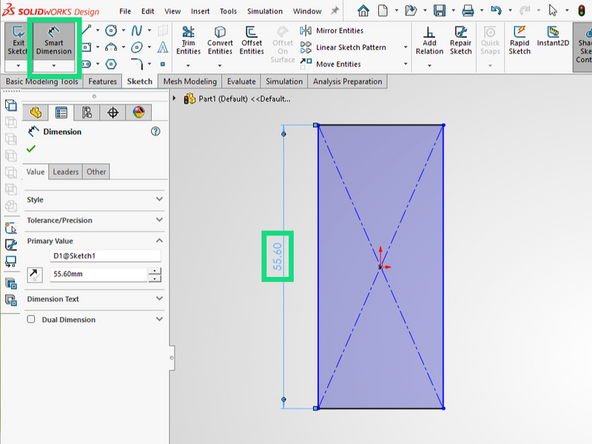
Task: Switch to the Mesh Modeling tab
Action: 190,82
